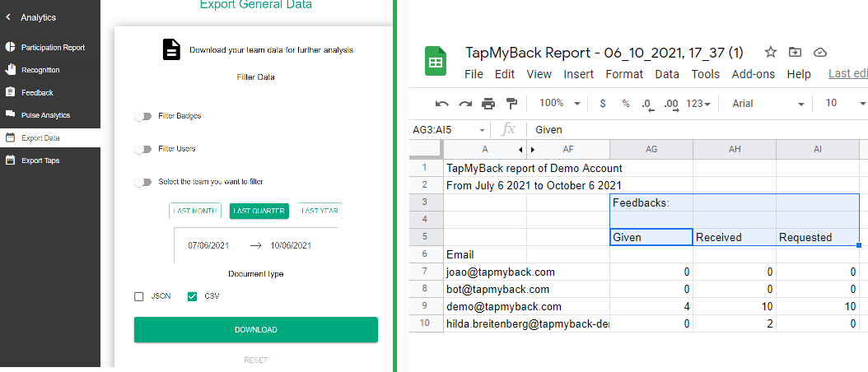Click the start date 07/06/2021 field
The height and width of the screenshot is (372, 868).
pyautogui.click(x=208, y=245)
